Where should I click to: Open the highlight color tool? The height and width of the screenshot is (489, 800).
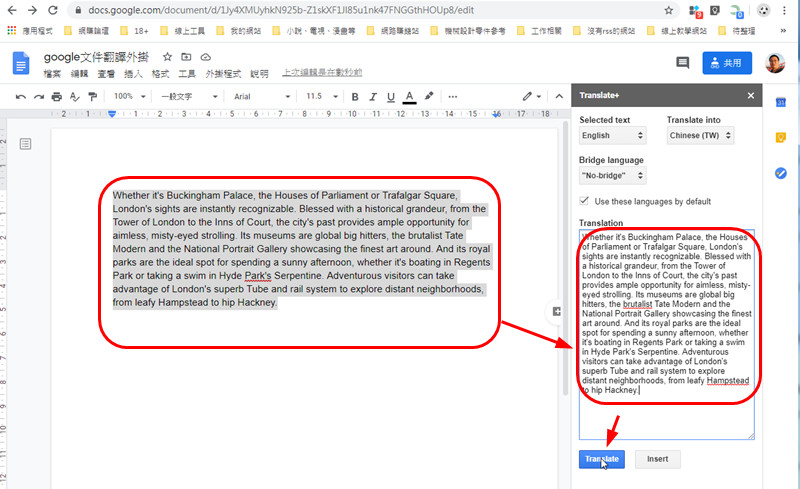point(429,96)
